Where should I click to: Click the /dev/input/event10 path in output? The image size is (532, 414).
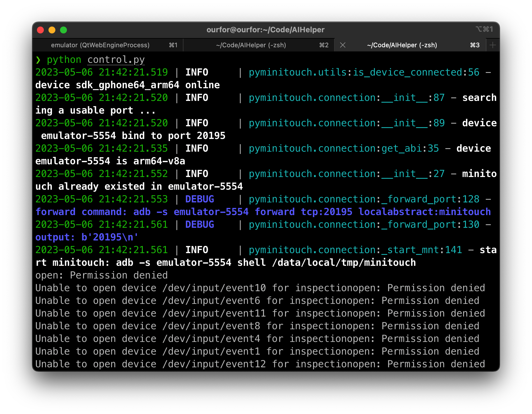214,288
